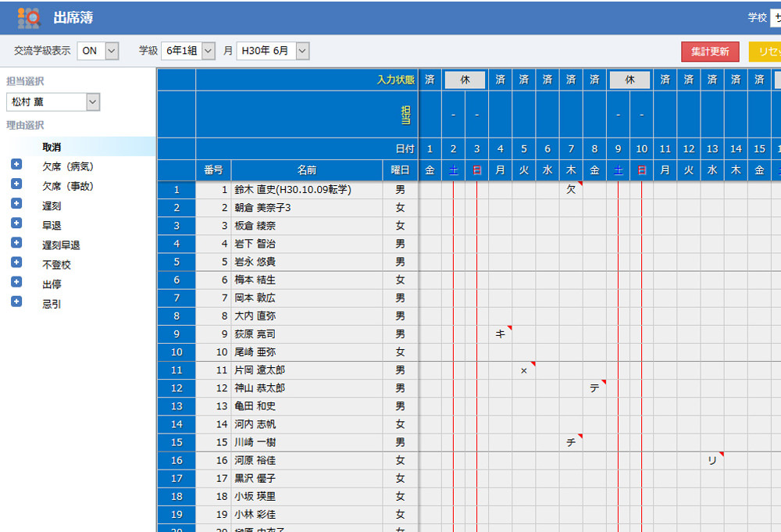Open the 交流学級表示 ON dropdown
The height and width of the screenshot is (532, 781).
(98, 51)
